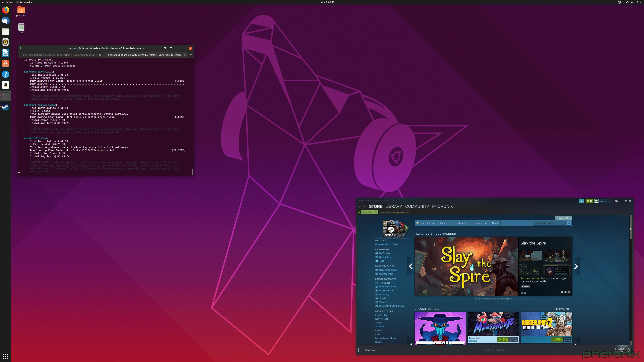The height and width of the screenshot is (362, 644).
Task: Click the Upcoming clock icon
Action: click(377, 294)
